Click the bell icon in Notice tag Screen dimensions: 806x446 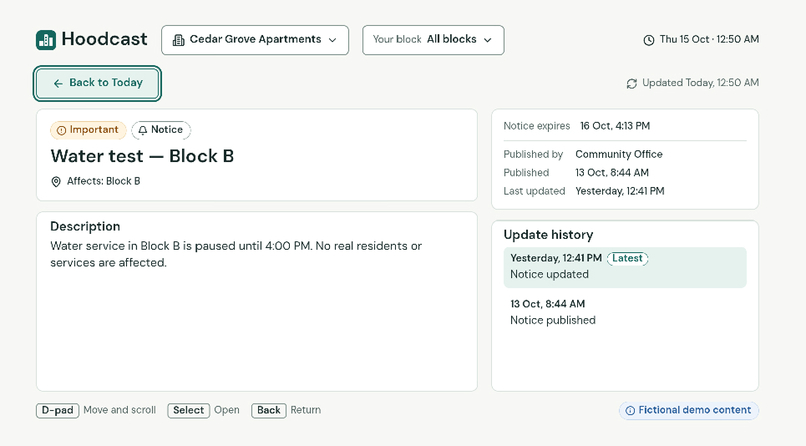pyautogui.click(x=142, y=131)
